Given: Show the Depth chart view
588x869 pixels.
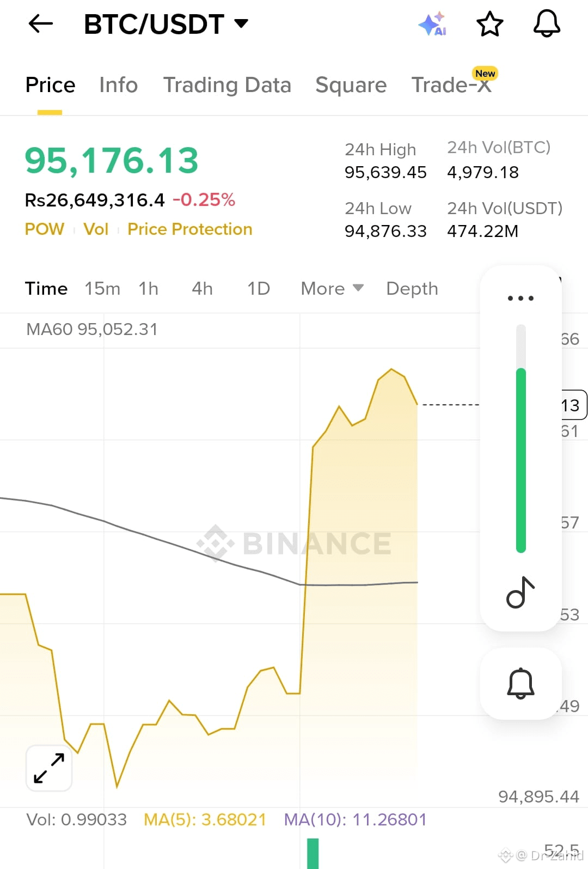Looking at the screenshot, I should (412, 288).
